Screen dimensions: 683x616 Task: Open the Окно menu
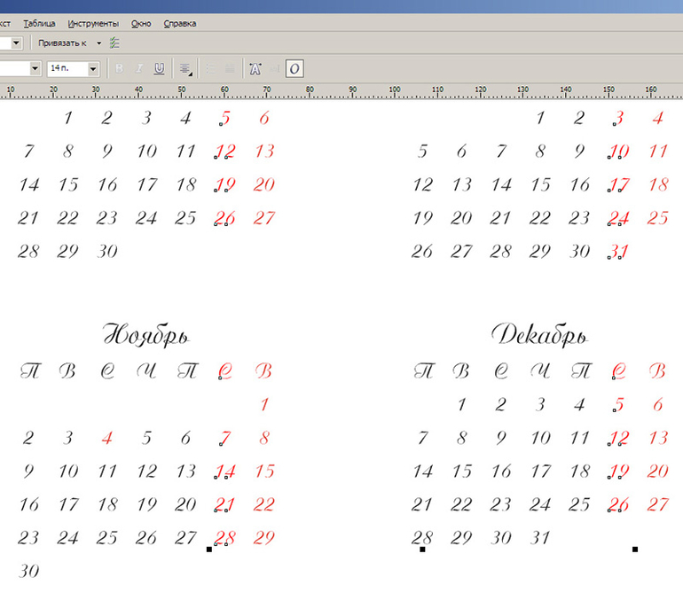pos(141,24)
